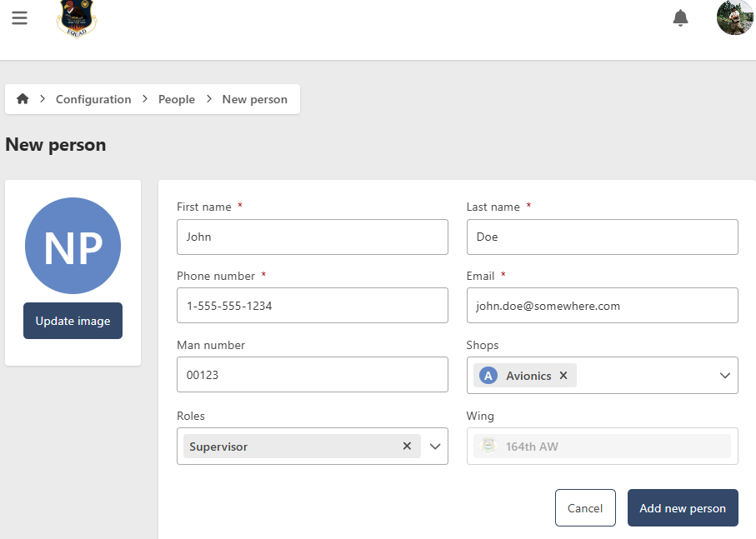Open the user profile avatar

pyautogui.click(x=734, y=17)
